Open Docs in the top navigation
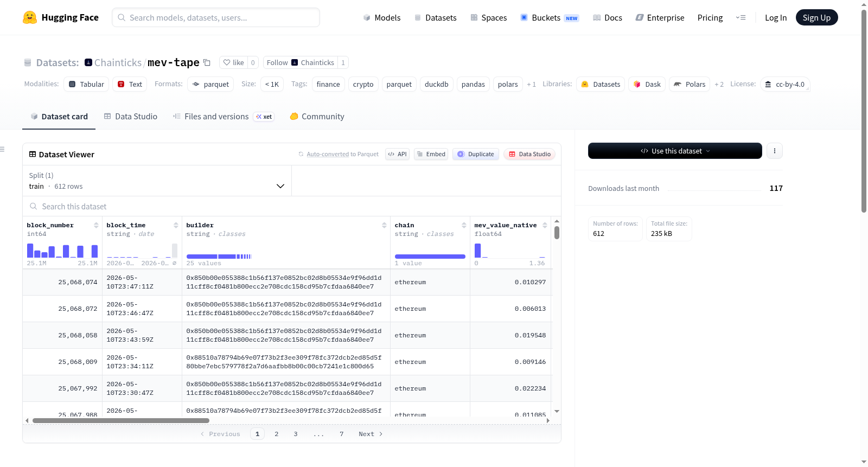 click(x=607, y=17)
